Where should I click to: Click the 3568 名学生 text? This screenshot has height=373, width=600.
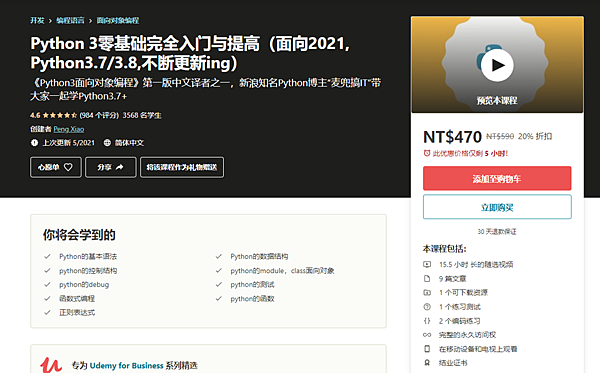(x=142, y=115)
